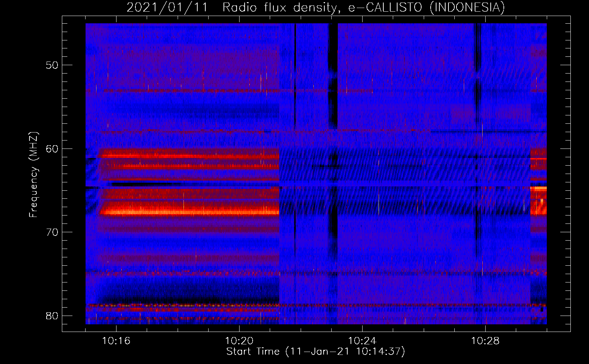Viewport: 589px width, 364px height.
Task: Click the 10:28 time tick label
Action: click(485, 341)
